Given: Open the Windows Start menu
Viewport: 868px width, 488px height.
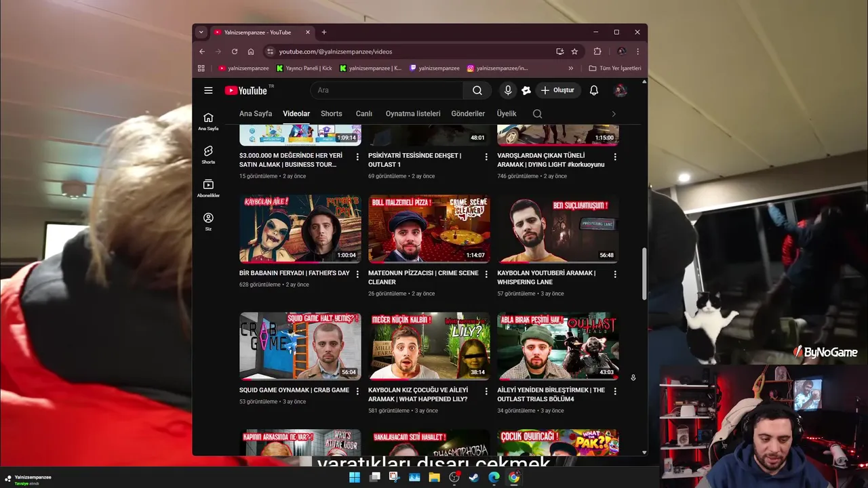Looking at the screenshot, I should coord(355,477).
